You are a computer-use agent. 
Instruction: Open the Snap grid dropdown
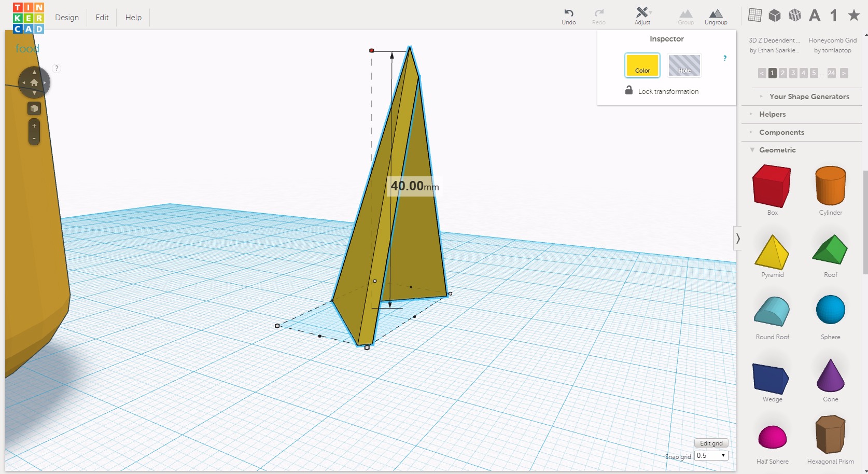711,455
